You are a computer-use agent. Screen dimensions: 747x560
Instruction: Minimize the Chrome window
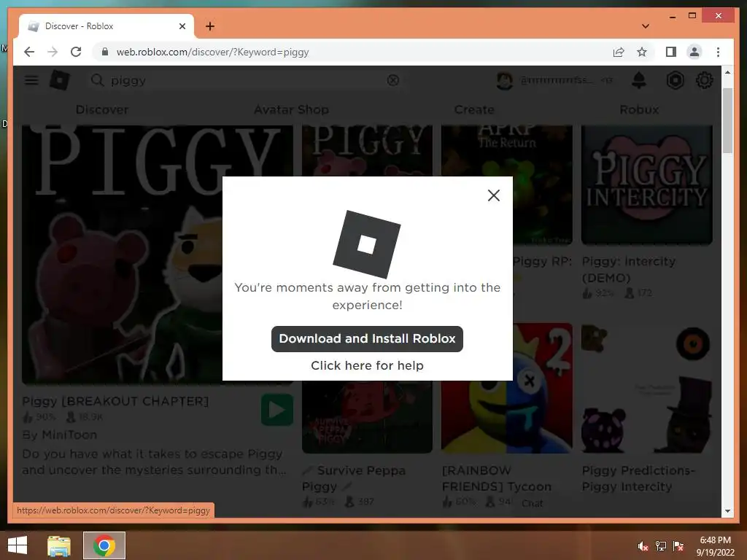tap(672, 16)
